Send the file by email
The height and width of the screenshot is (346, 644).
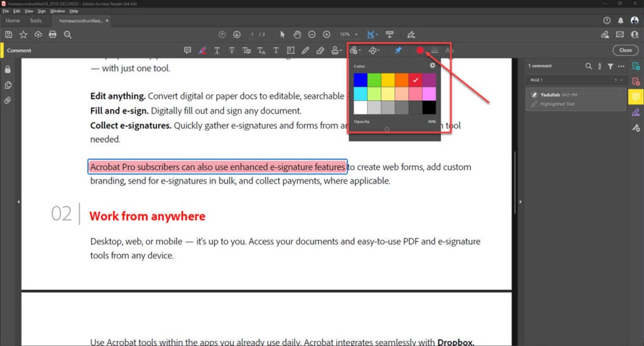[619, 35]
